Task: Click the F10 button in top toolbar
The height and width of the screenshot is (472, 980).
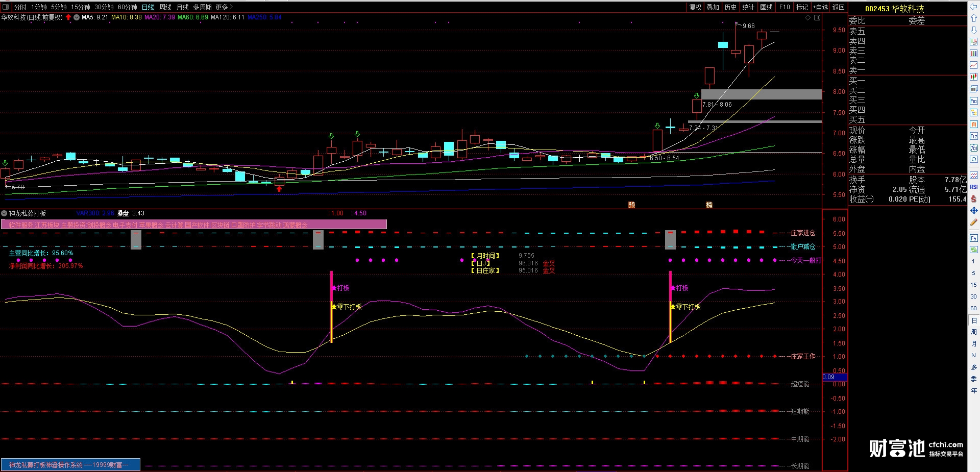Action: coord(785,7)
